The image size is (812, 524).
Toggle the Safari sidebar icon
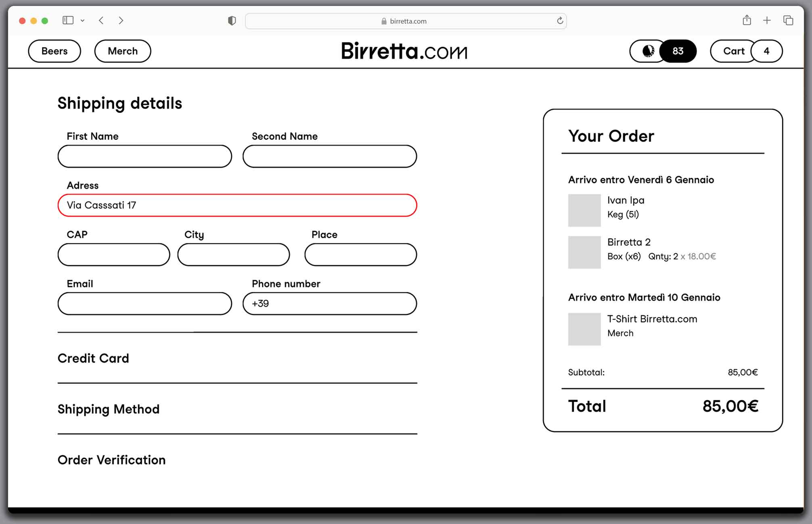click(x=68, y=20)
